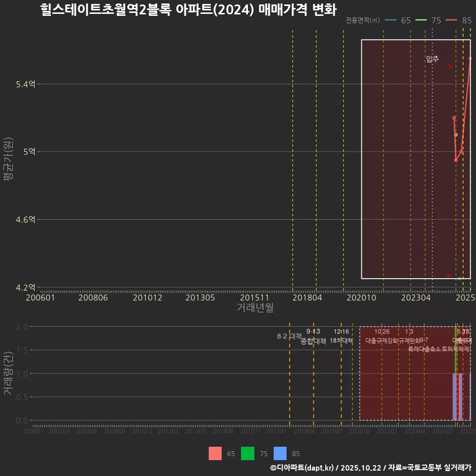Screen dimensions: 476x476
Task: Click the red X marker near the chart bottom
Action: pos(448,275)
